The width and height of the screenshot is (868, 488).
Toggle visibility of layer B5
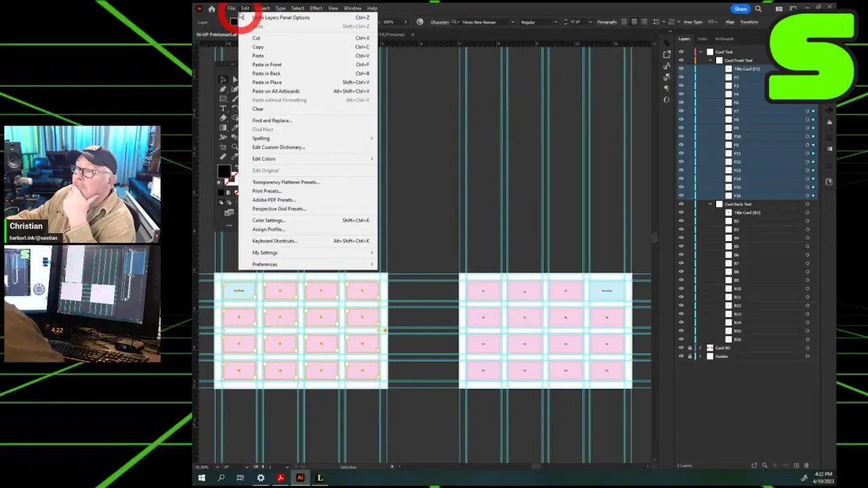[681, 246]
